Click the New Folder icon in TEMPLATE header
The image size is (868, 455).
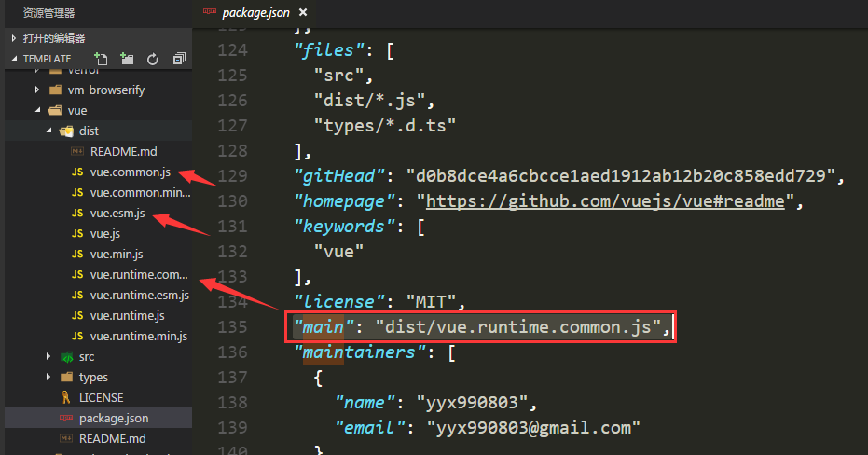(128, 59)
